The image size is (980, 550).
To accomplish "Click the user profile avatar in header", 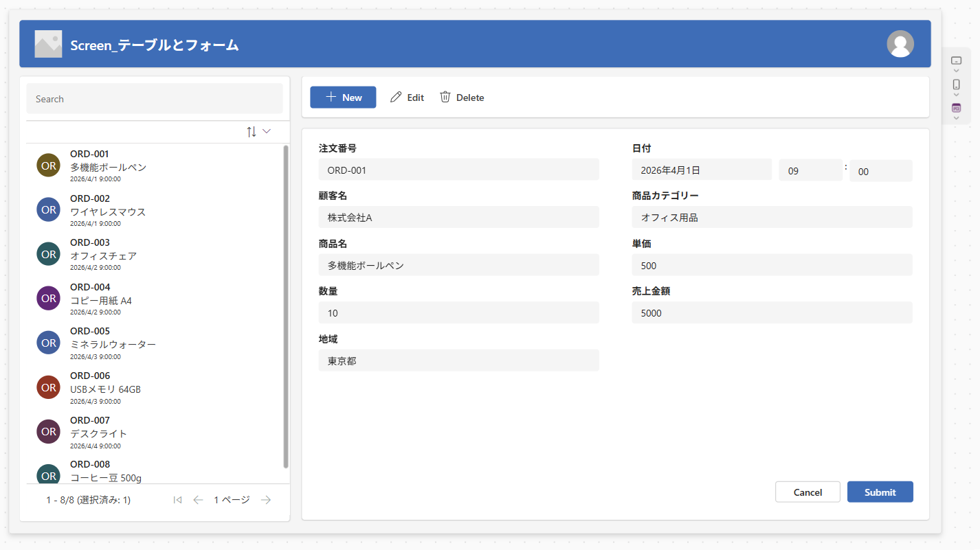I will pyautogui.click(x=900, y=44).
